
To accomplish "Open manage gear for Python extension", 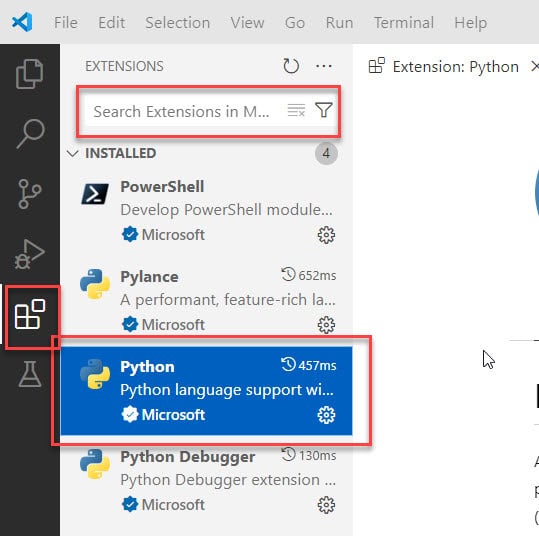I will point(326,415).
